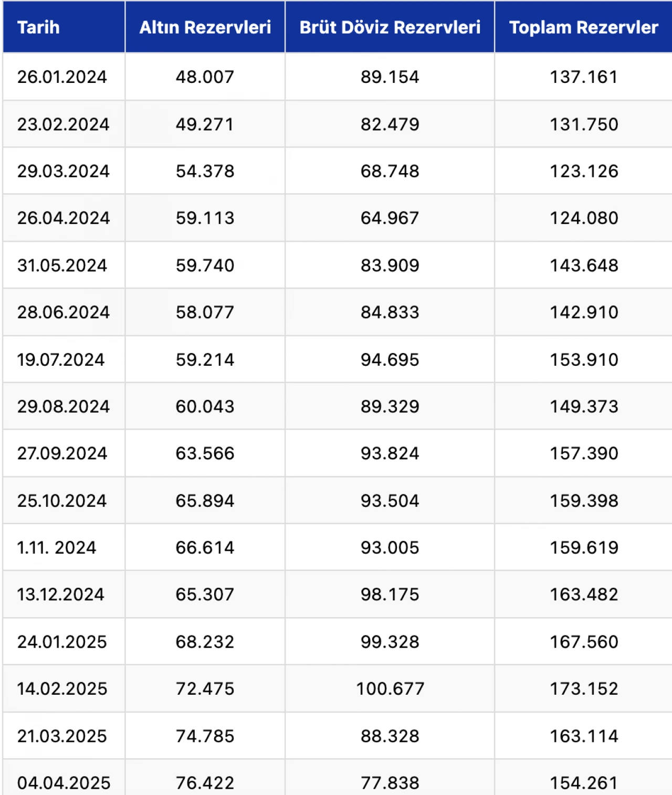Image resolution: width=672 pixels, height=795 pixels.
Task: Select the date cell 27.09.2024
Action: click(62, 453)
